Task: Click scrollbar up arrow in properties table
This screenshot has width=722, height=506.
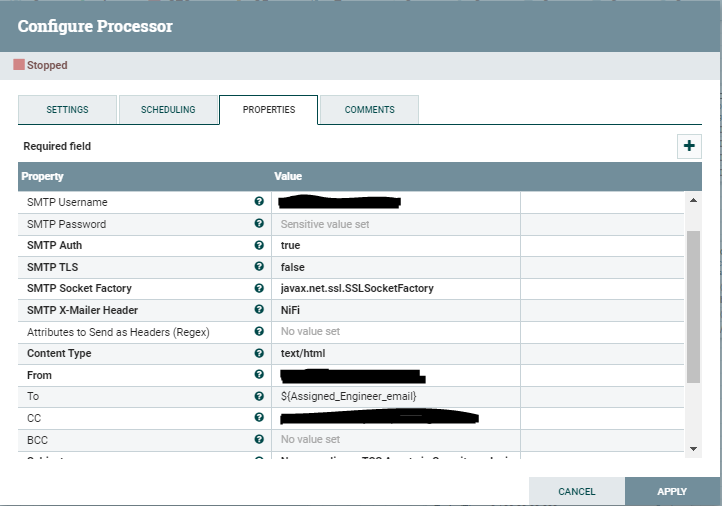Action: 693,200
